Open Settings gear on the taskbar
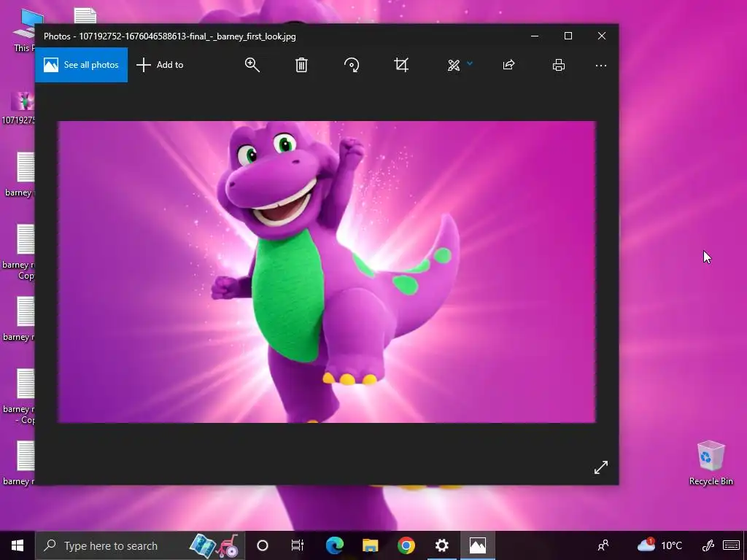The height and width of the screenshot is (560, 747). point(441,545)
